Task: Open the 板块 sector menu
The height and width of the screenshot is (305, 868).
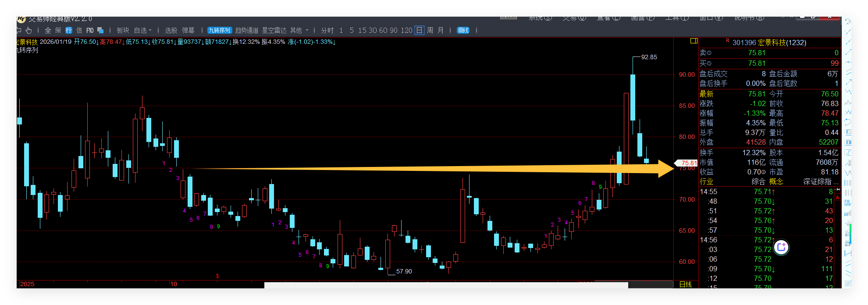Action: pos(123,30)
